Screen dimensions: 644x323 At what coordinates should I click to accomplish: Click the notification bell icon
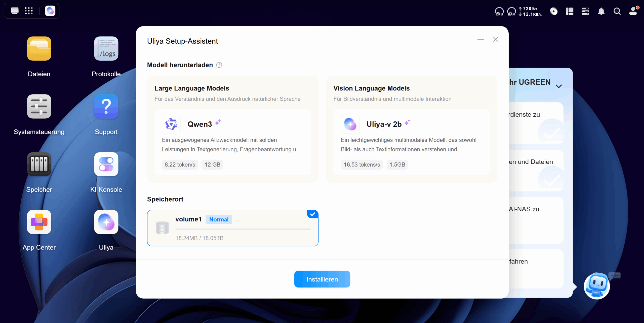(601, 11)
